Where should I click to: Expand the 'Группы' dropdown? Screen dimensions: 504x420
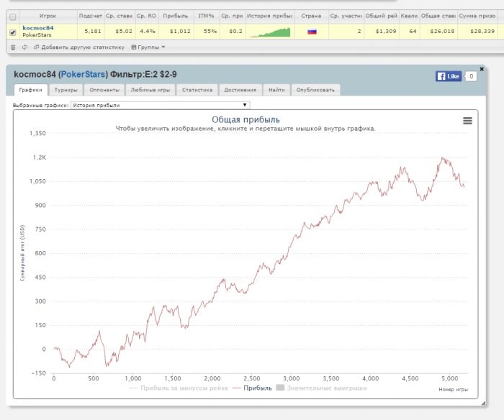tap(148, 47)
